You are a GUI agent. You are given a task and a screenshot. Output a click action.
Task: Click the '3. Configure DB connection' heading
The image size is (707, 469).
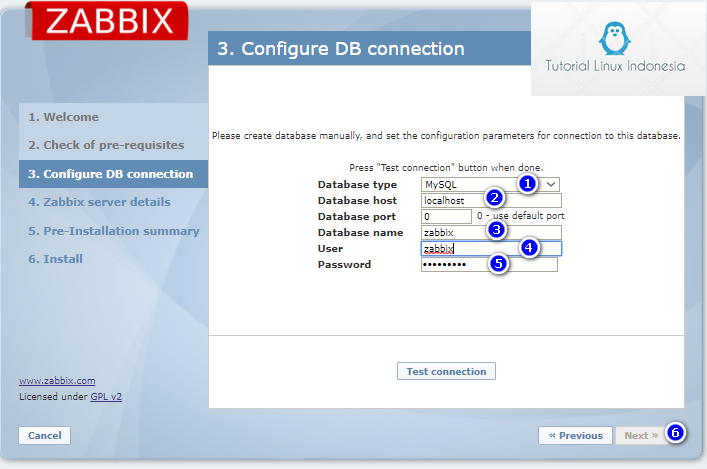click(341, 49)
